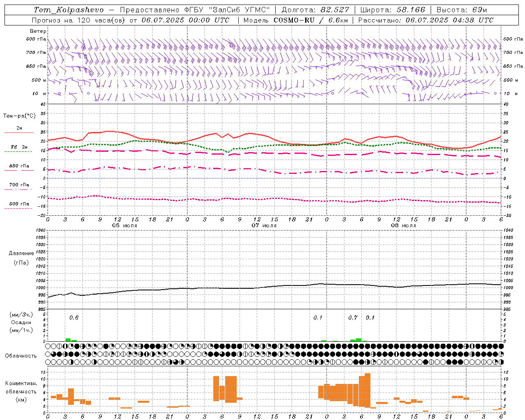525x420 pixels.
Task: Click the 07 июля date label
Action: click(264, 226)
